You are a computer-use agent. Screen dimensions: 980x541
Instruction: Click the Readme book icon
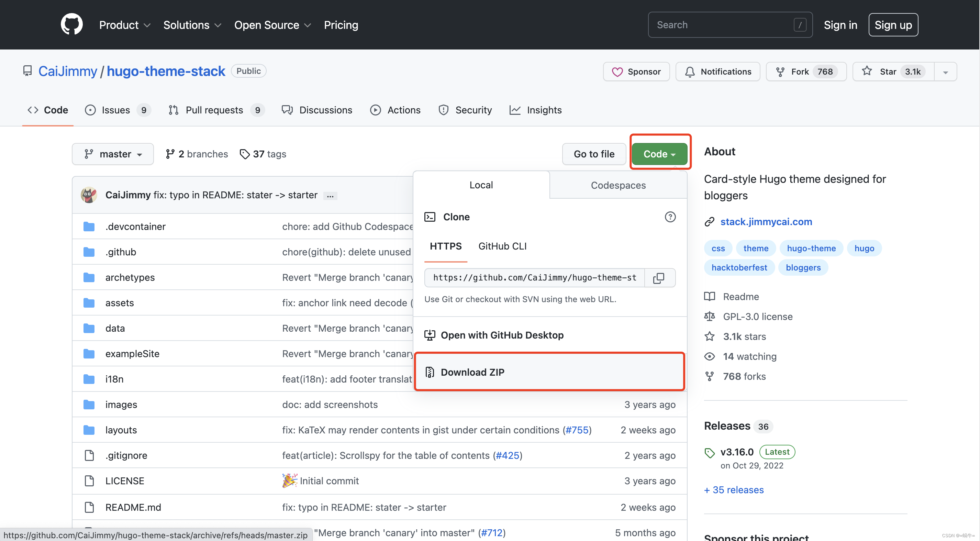[x=710, y=297]
